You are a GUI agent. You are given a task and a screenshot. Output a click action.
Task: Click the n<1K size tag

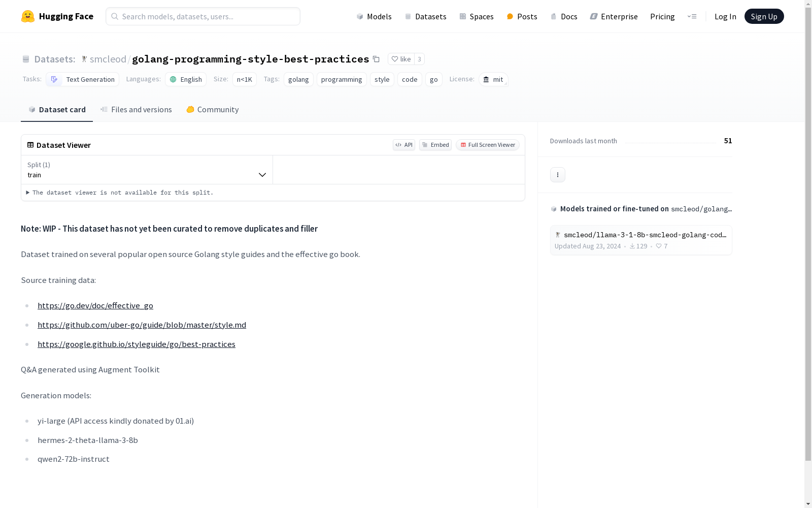point(245,79)
